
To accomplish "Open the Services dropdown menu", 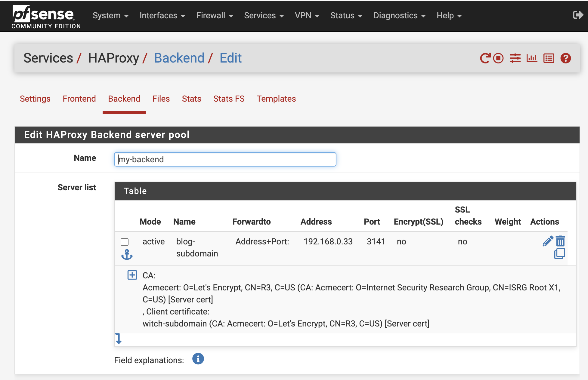I will pyautogui.click(x=264, y=16).
